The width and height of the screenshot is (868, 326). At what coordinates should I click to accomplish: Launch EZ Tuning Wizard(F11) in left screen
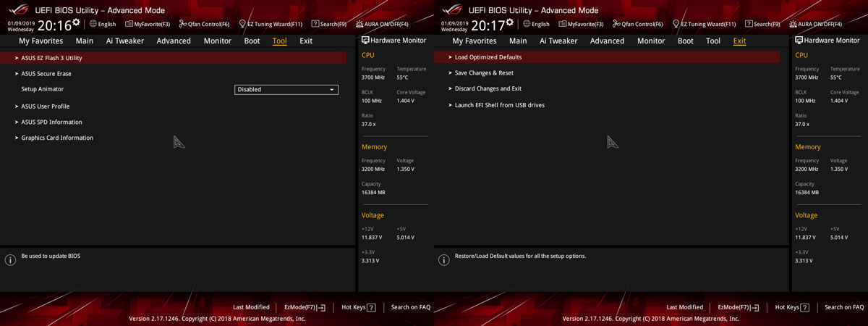[271, 24]
